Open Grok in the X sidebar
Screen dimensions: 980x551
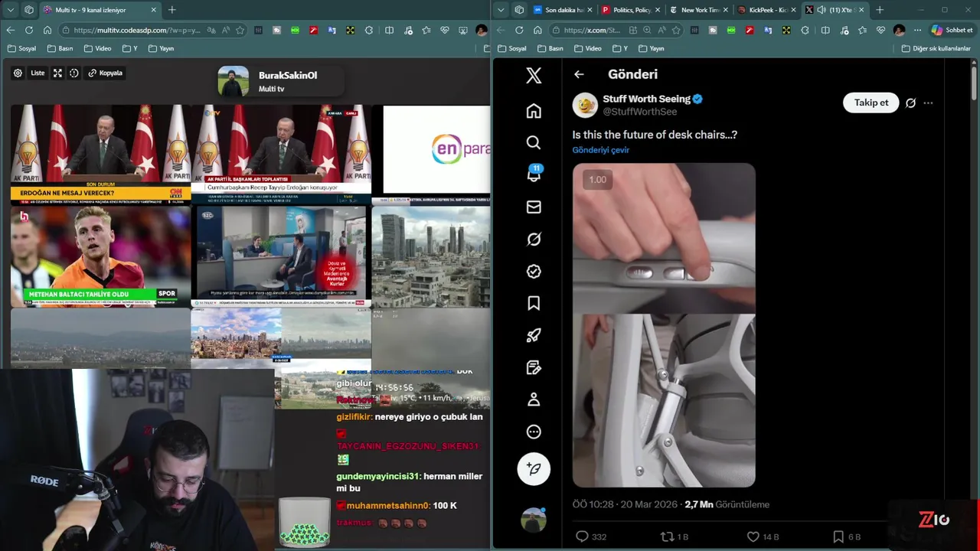point(534,240)
